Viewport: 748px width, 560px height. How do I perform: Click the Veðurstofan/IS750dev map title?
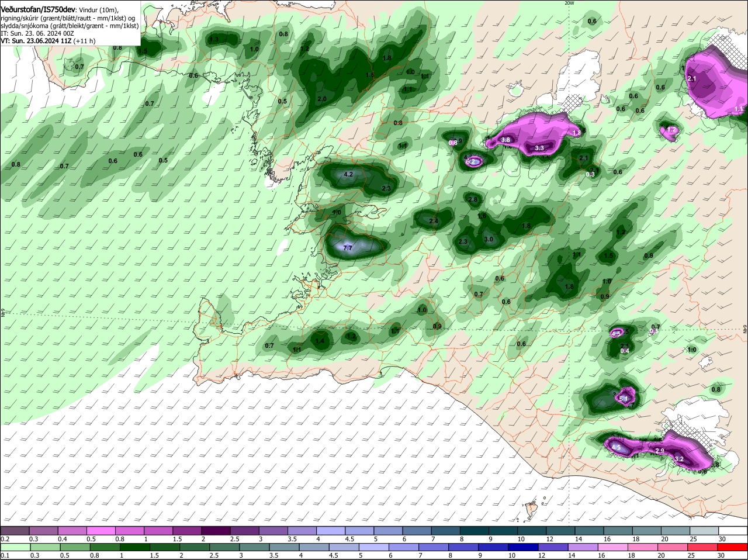pos(38,10)
